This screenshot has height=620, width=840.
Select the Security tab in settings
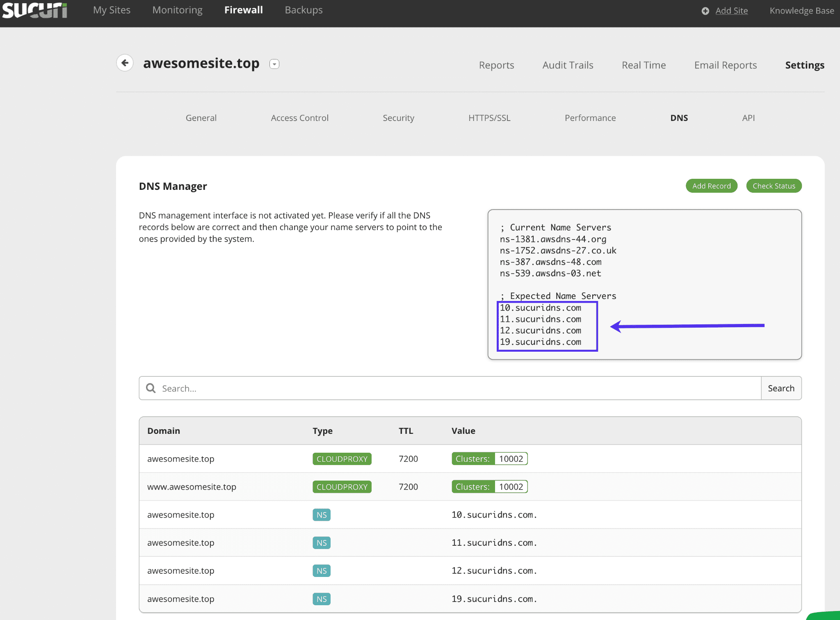tap(399, 117)
